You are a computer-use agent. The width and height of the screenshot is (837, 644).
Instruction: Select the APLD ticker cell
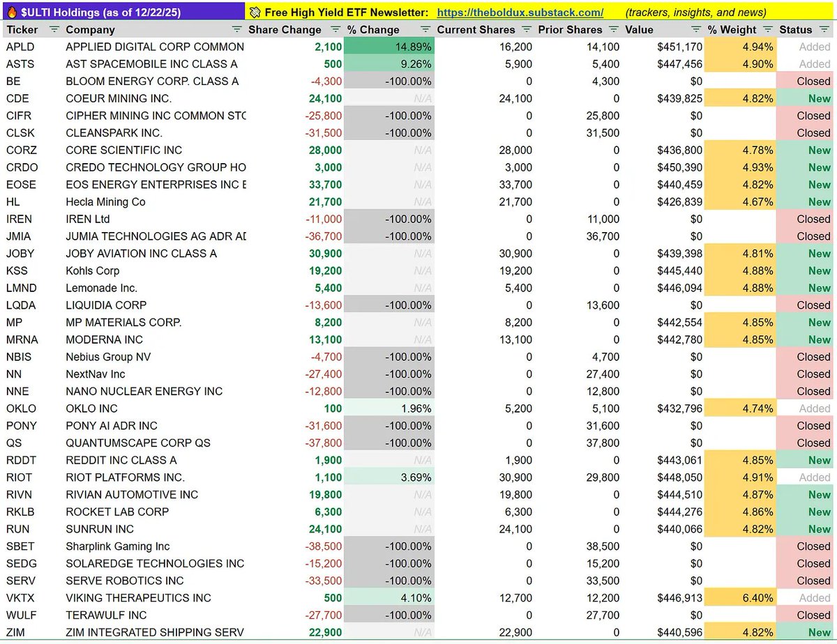(x=20, y=47)
